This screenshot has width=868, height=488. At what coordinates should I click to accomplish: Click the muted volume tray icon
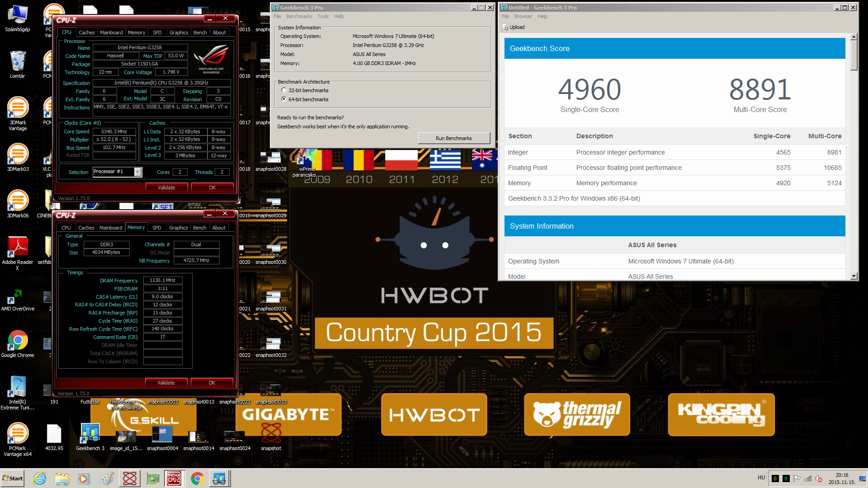(819, 479)
